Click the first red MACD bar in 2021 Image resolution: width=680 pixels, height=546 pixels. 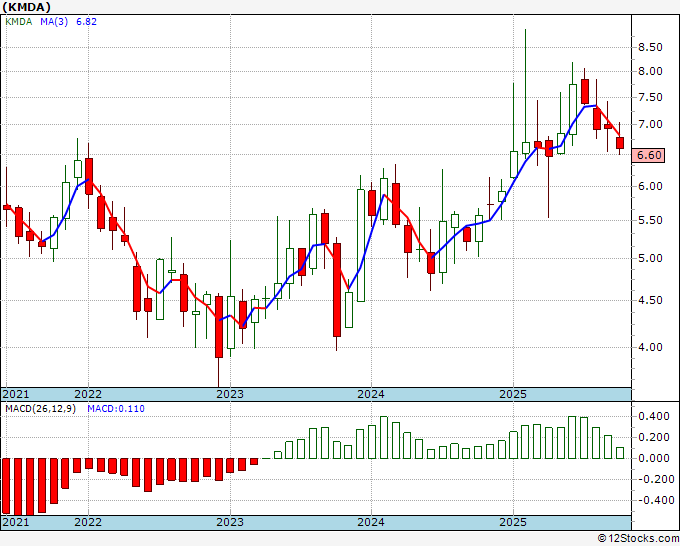click(x=6, y=486)
